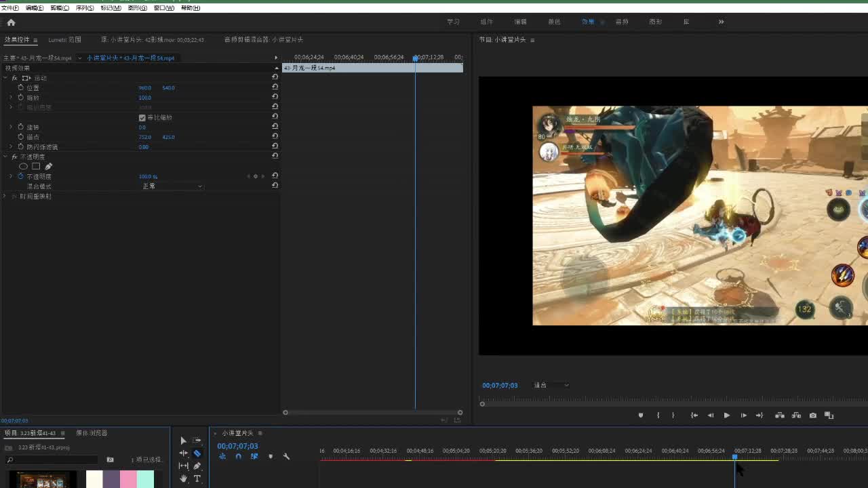
Task: Toggle nest sequence insert mode
Action: pos(222,456)
